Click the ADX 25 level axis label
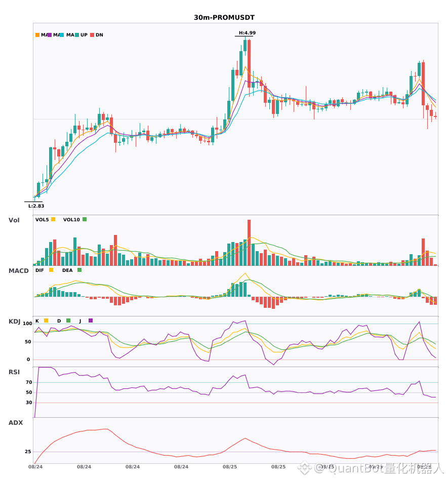 click(28, 452)
